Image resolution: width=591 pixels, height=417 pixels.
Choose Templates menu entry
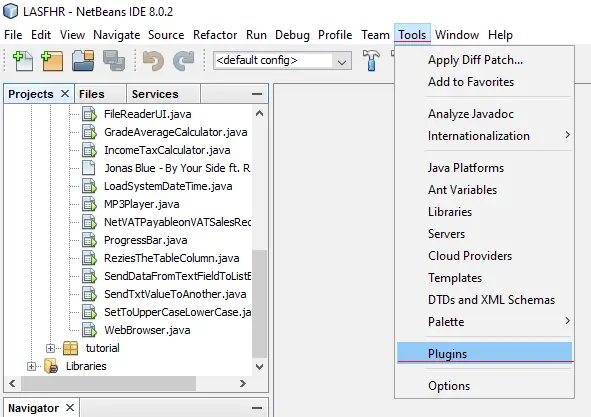pos(484,277)
